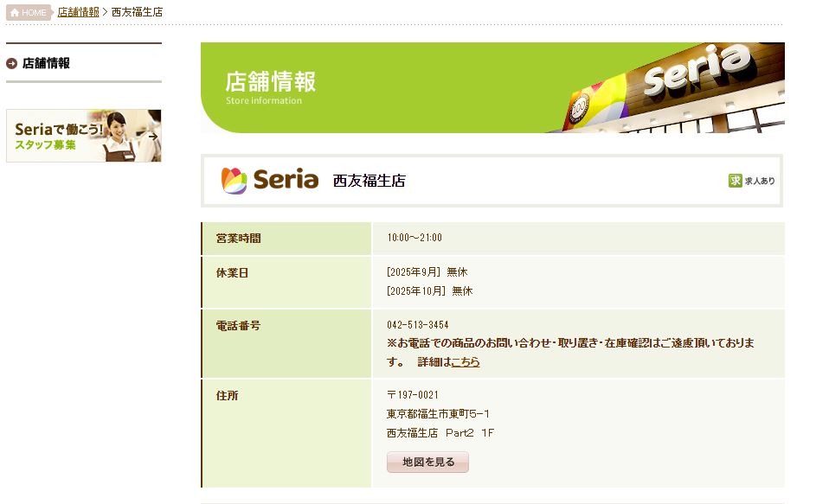Click the small arrow on the recruitment banner
Image resolution: width=829 pixels, height=504 pixels.
(x=153, y=136)
